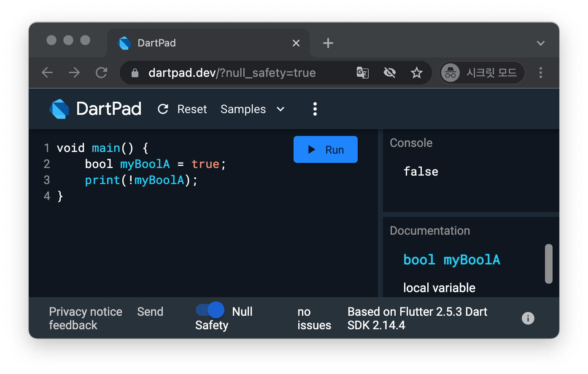Select the DartPad browser tab
Screen dimensions: 588x374
[208, 43]
